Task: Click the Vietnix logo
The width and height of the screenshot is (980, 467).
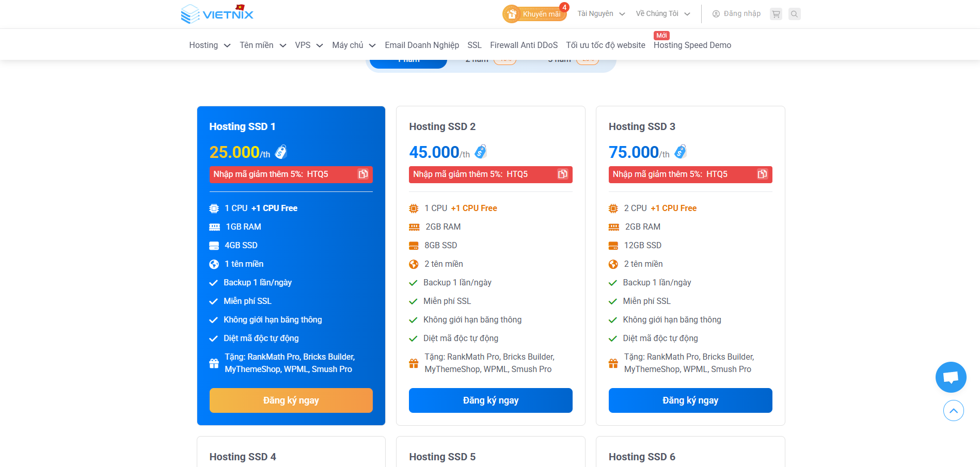Action: 217,14
